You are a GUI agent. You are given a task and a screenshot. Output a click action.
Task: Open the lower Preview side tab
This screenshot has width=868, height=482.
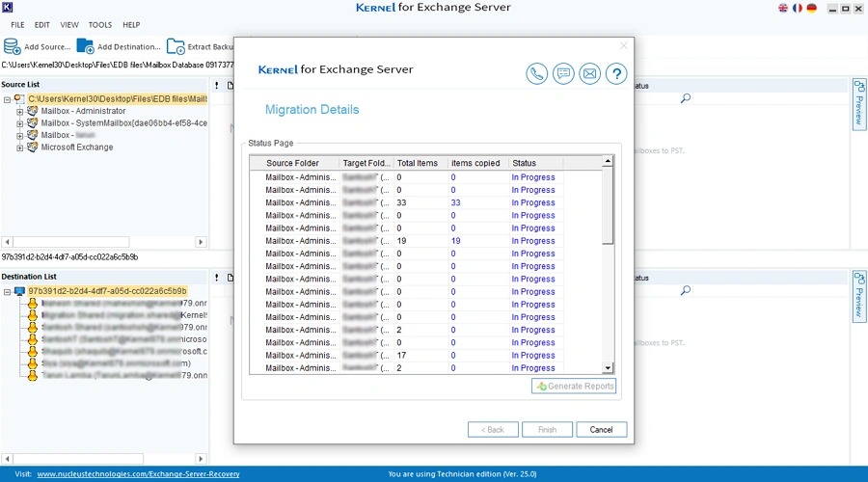tap(858, 296)
